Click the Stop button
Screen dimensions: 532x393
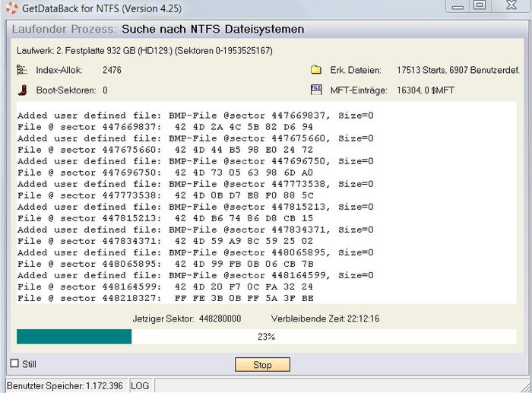pos(262,364)
